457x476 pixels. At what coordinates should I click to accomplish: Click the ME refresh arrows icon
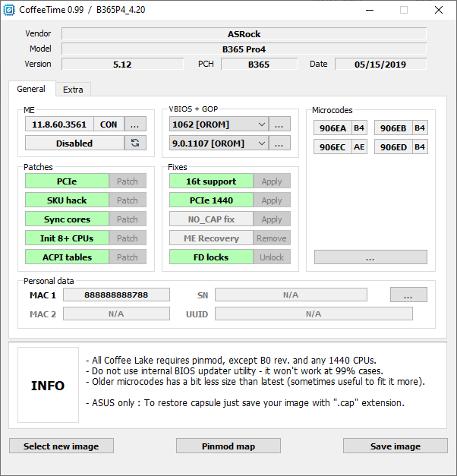coord(135,143)
